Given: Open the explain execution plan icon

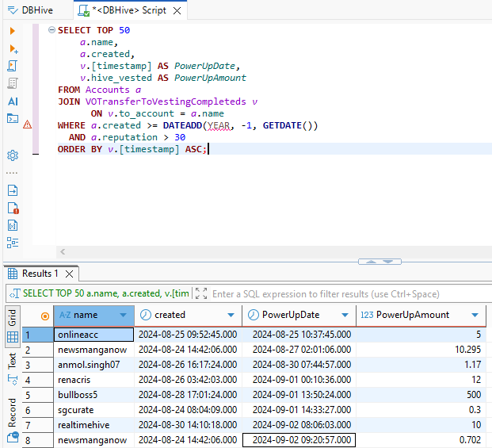Looking at the screenshot, I should point(13,83).
